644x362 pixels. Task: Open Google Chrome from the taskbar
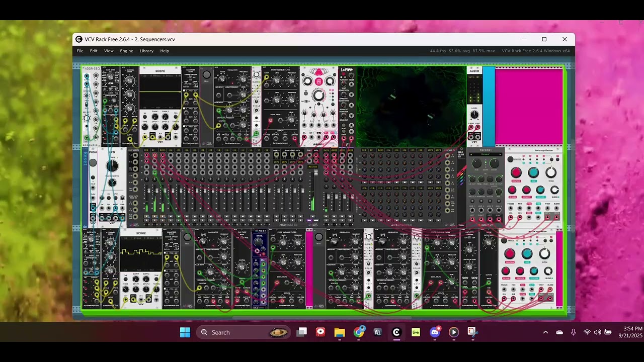tap(359, 332)
